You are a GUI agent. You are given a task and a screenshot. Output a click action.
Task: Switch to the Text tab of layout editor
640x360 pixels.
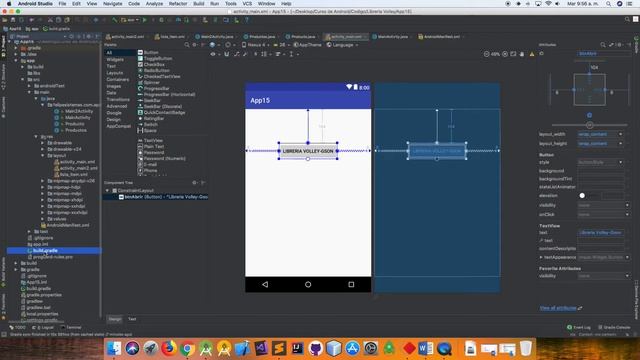click(132, 319)
